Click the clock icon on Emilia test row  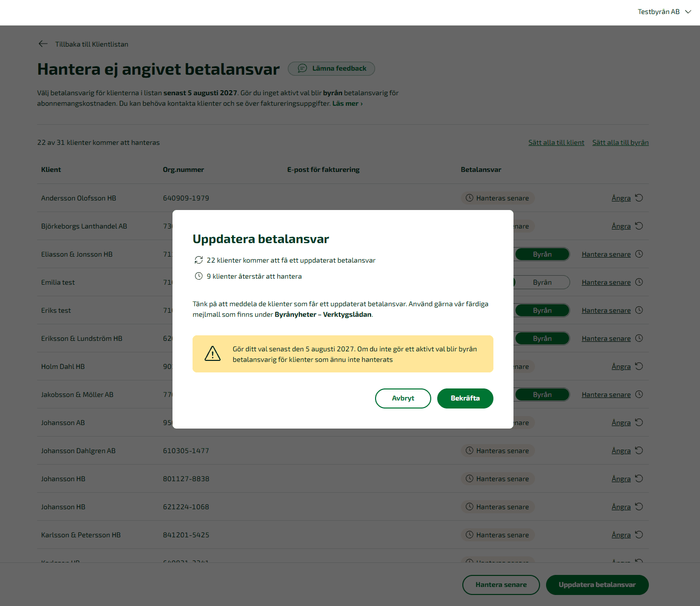point(639,282)
